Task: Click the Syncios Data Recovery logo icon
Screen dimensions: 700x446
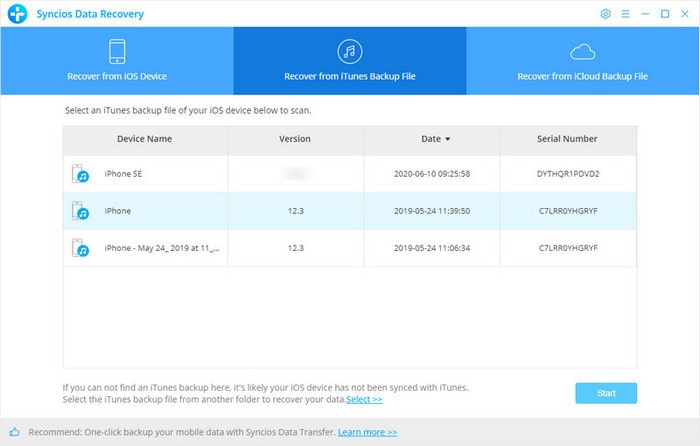Action: 17,14
